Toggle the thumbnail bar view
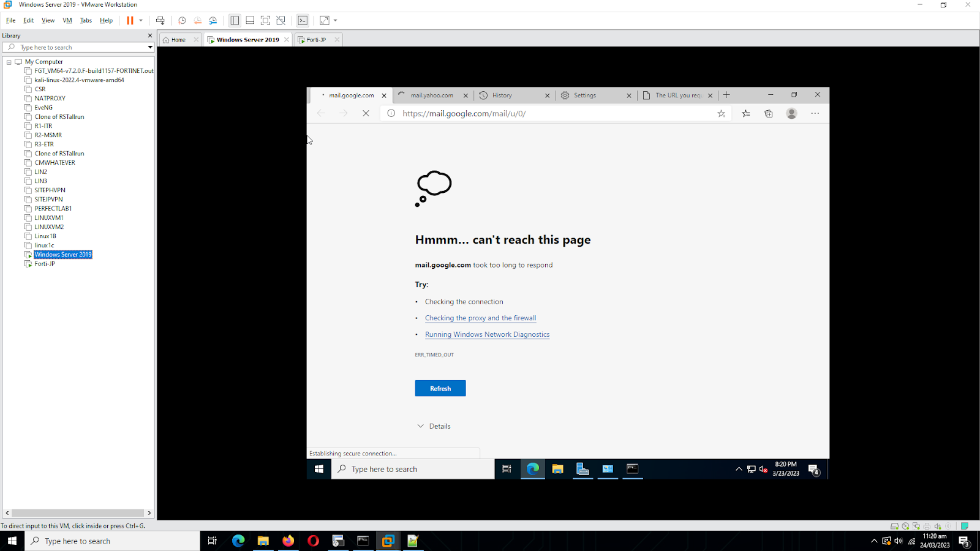Viewport: 980px width, 551px height. pos(250,20)
